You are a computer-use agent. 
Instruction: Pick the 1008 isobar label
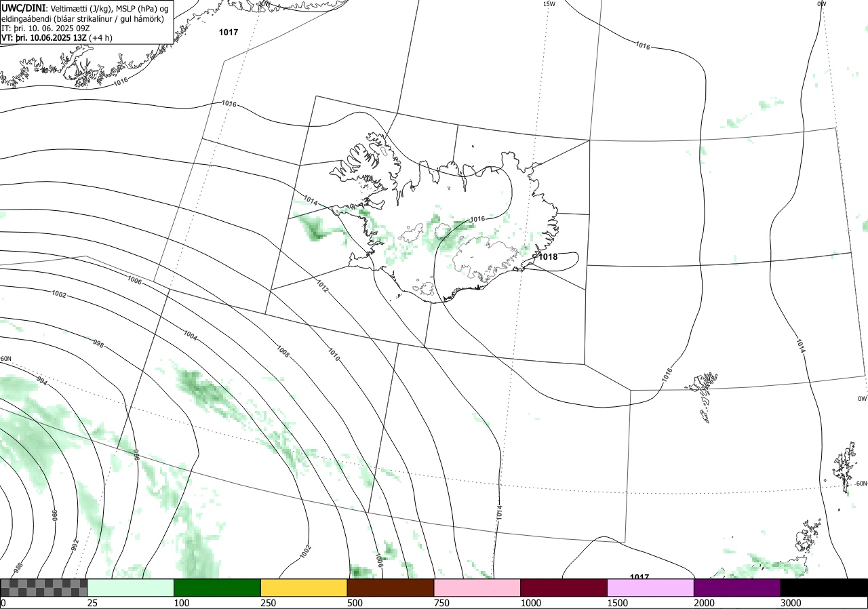(283, 351)
